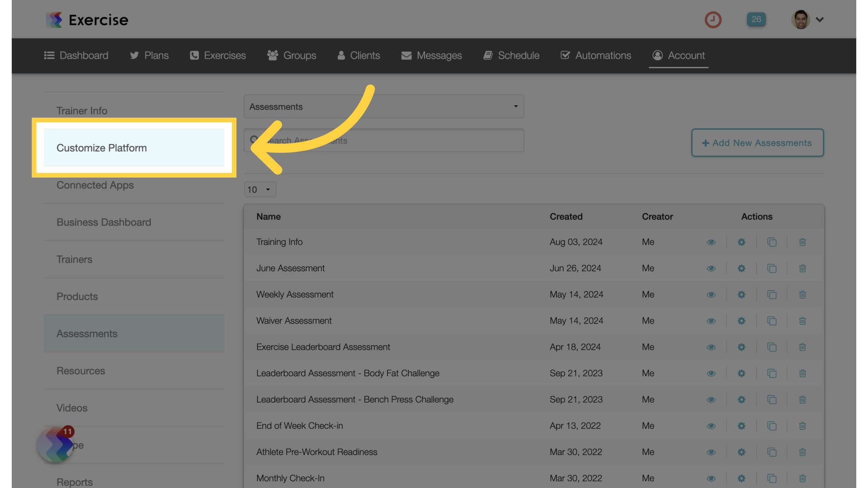Open the Messages tab
This screenshot has width=868, height=488.
[432, 56]
